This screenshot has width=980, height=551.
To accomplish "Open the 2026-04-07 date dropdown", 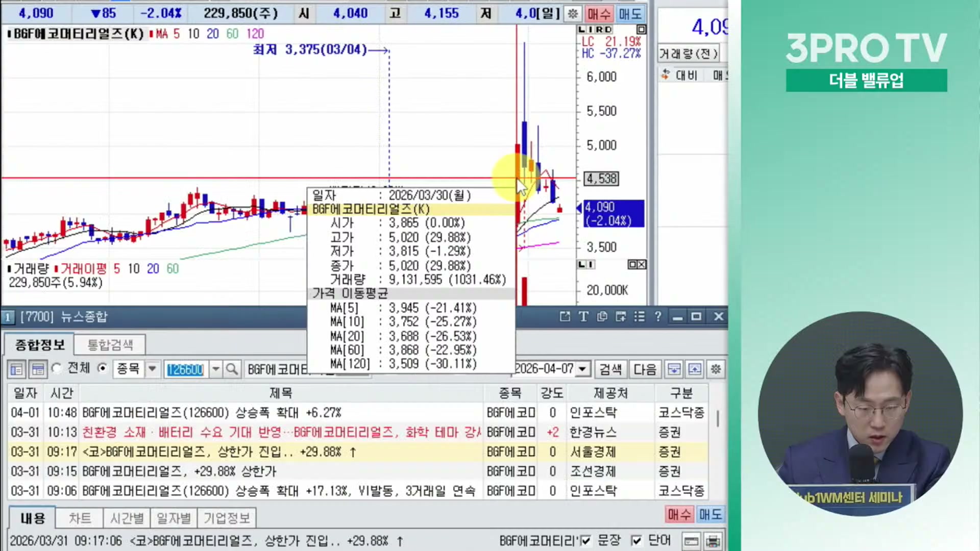I will coord(582,369).
